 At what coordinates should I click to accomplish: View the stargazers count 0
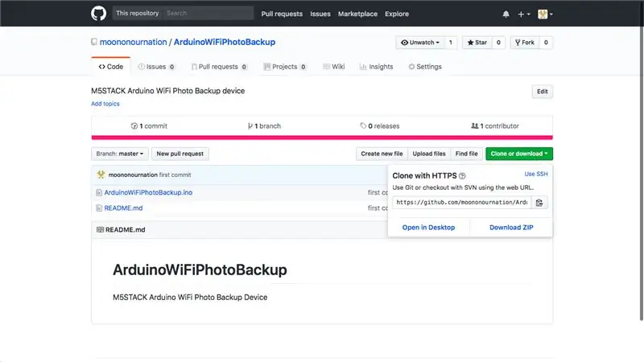498,43
